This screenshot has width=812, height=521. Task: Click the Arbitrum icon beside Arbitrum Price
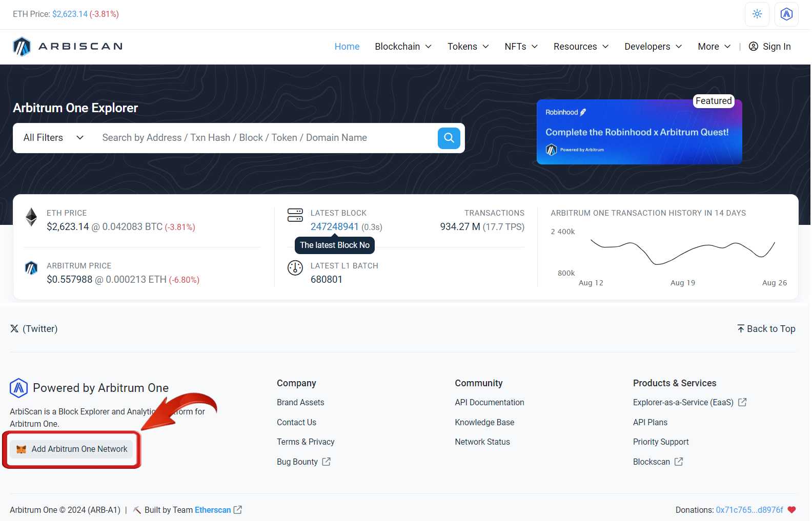(x=31, y=268)
